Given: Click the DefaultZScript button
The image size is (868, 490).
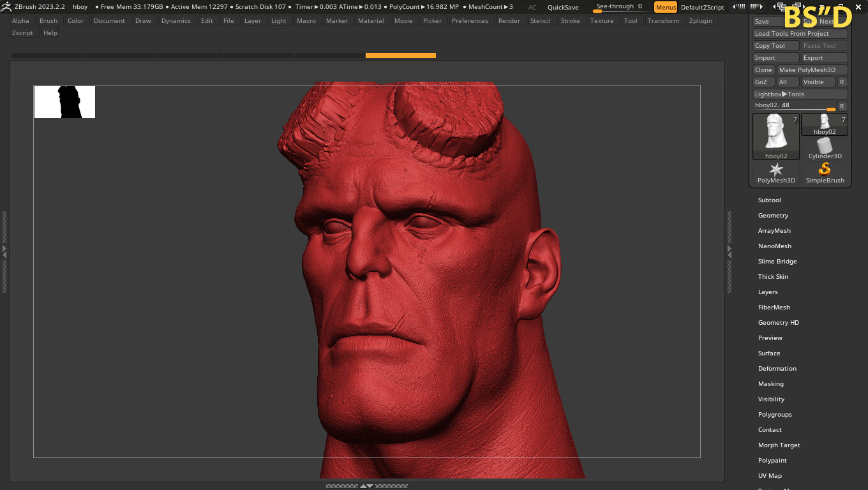Looking at the screenshot, I should coord(703,7).
